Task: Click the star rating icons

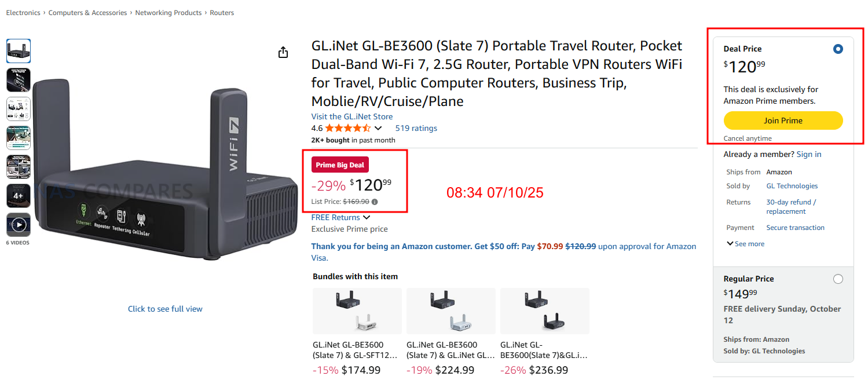Action: (x=347, y=128)
